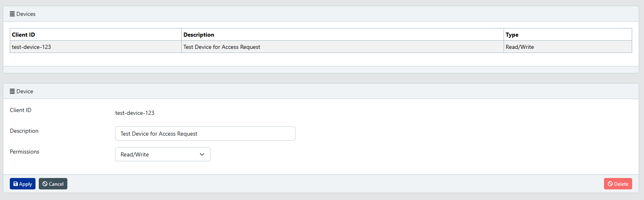Select test-device-123 row in Devices table
The image size is (644, 200).
pos(31,47)
